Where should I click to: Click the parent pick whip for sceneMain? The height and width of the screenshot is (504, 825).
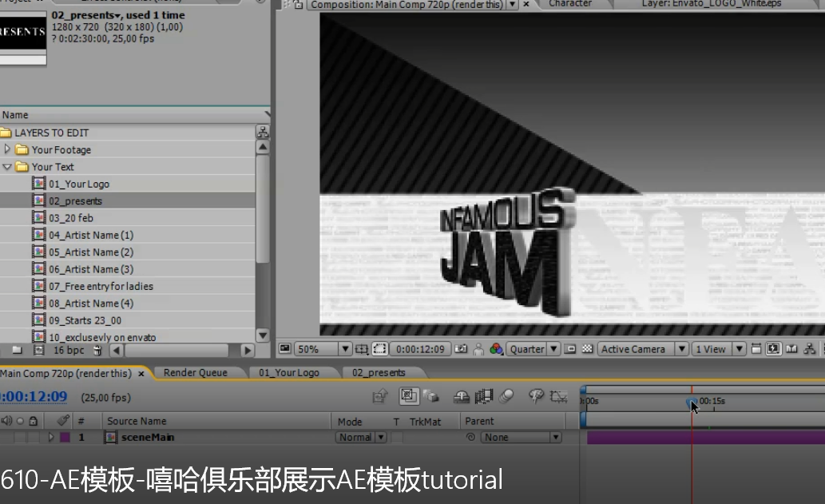(471, 437)
